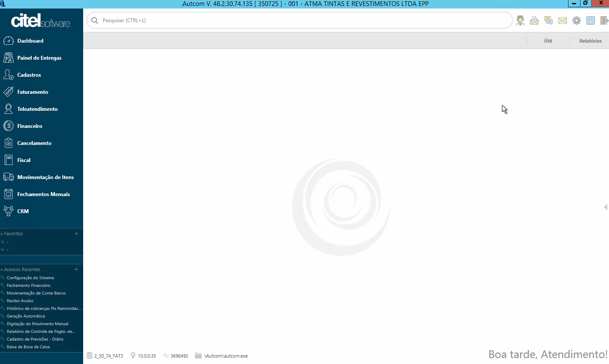Click the second favorite star icon
This screenshot has height=364, width=609.
(x=3, y=249)
